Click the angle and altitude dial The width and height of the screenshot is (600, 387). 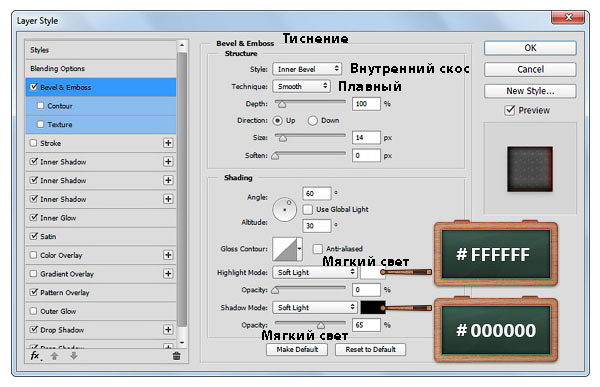284,209
